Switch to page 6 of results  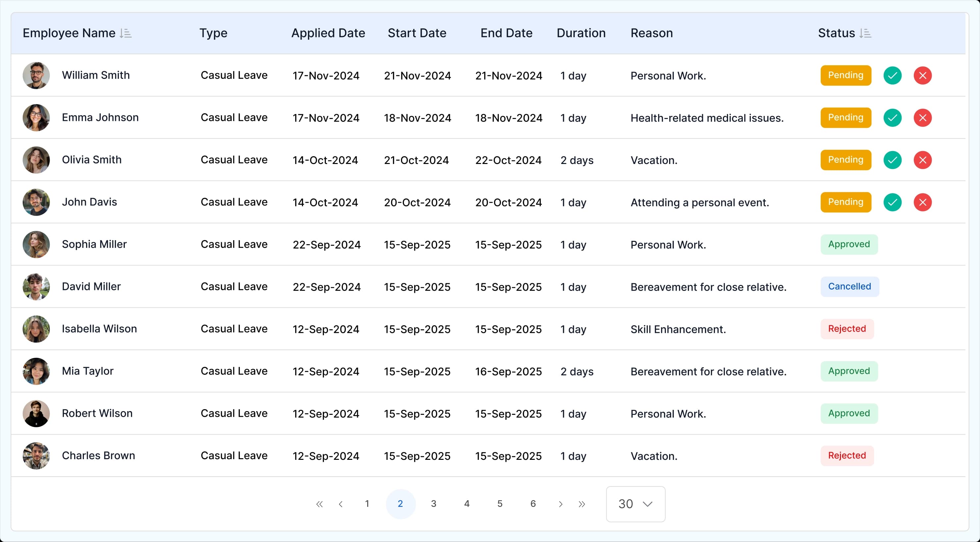533,504
